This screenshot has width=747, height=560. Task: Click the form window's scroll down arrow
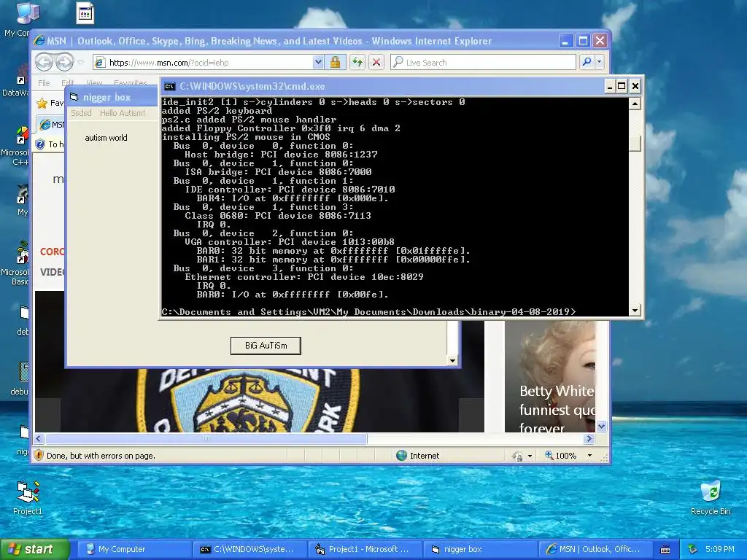coord(452,360)
